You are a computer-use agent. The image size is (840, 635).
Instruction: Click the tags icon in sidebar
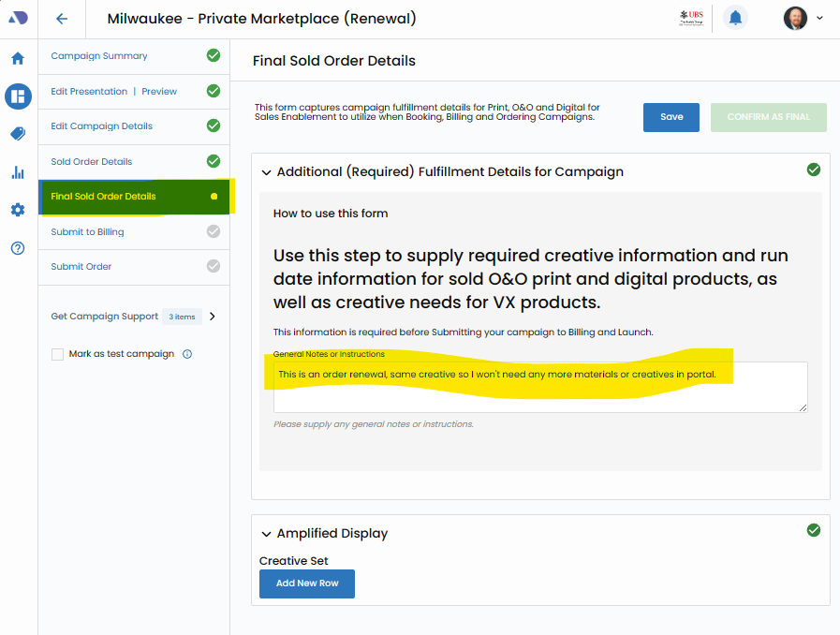[18, 134]
